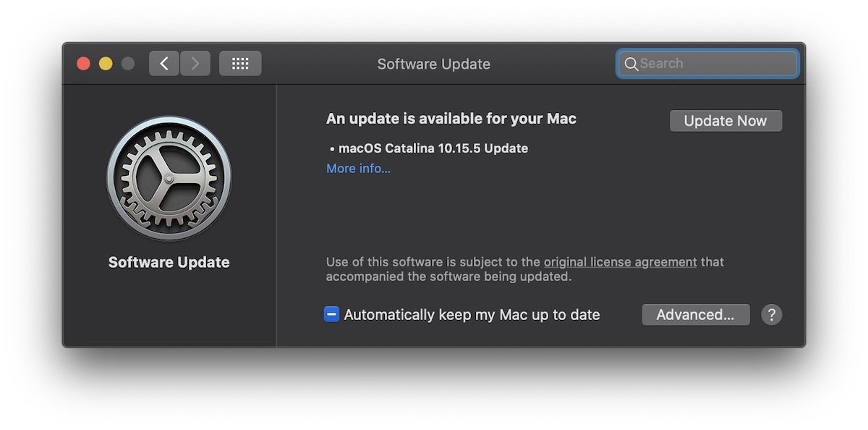The image size is (868, 430).
Task: Minimize window with the yellow button
Action: [106, 64]
